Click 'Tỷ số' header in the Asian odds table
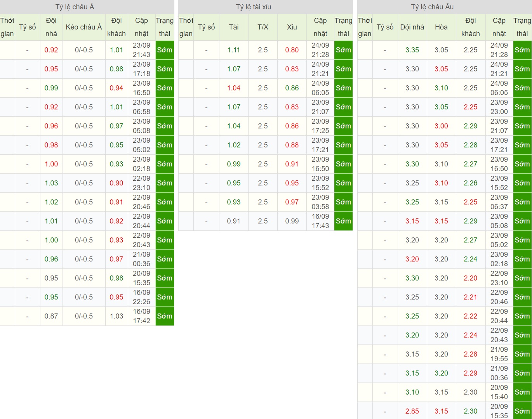 point(27,27)
